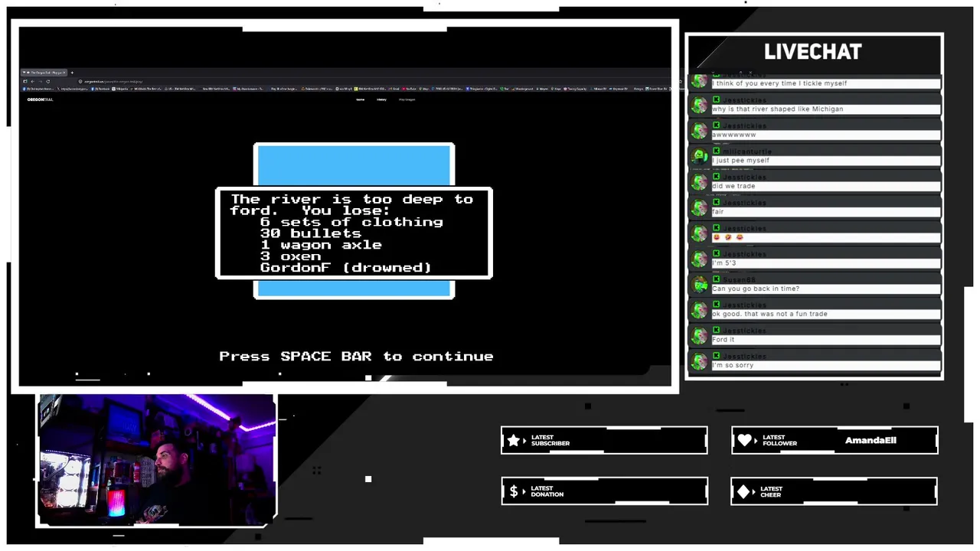
Task: Click the latest follower name AmandaEll
Action: click(x=871, y=440)
